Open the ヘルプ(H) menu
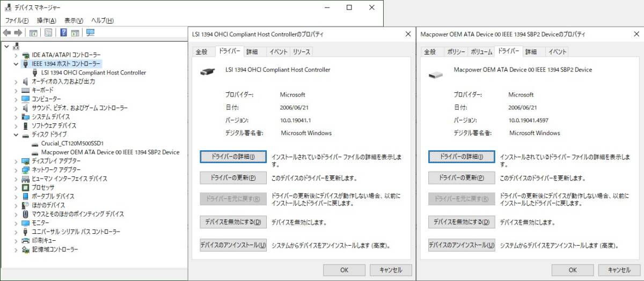This screenshot has width=644, height=281. pyautogui.click(x=102, y=20)
